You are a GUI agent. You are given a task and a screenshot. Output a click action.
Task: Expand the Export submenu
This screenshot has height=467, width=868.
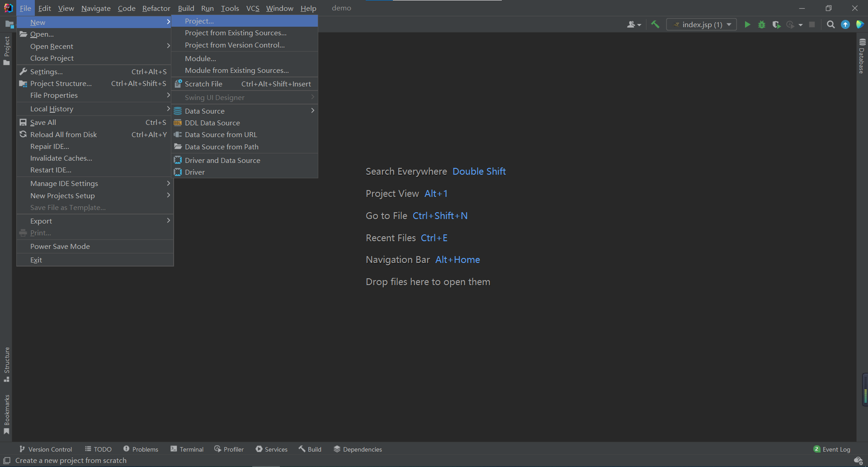click(x=95, y=221)
